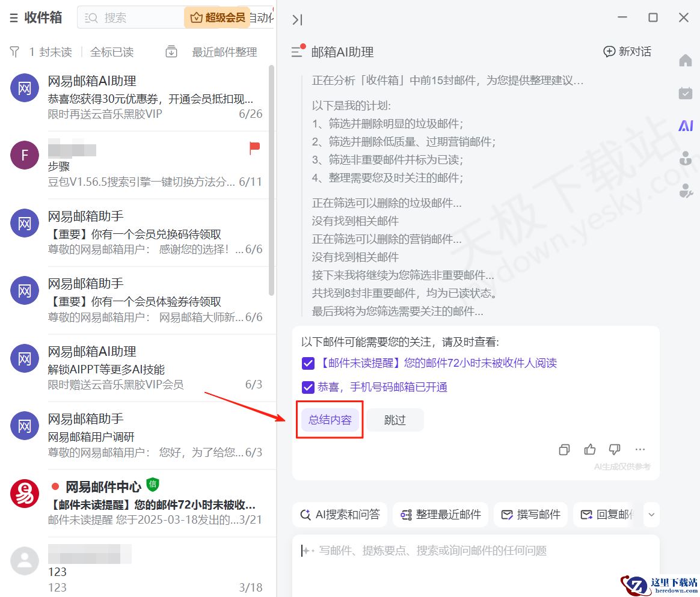Collapse the AI panel with the arrow icon
Screen dimensions: 700x597
(x=297, y=20)
